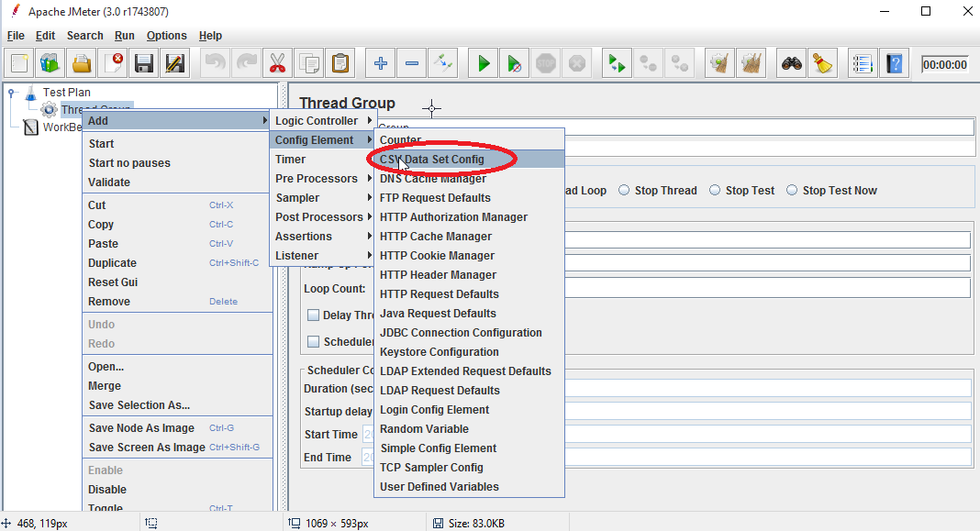Select JDBC Connection Configuration entry
The image size is (980, 531).
click(470, 333)
